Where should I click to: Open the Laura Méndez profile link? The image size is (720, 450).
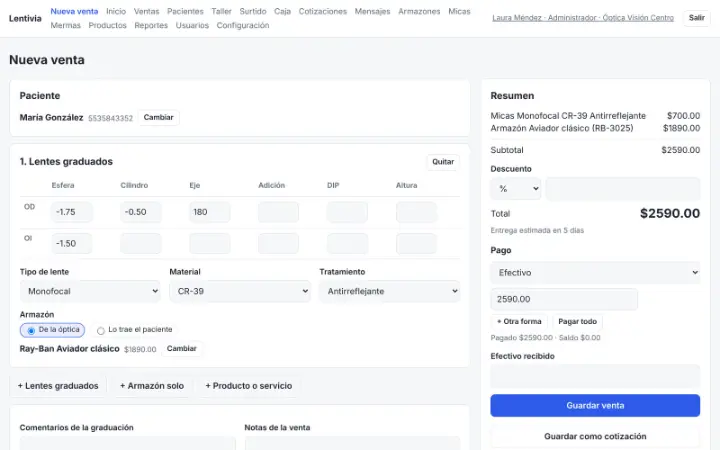click(583, 18)
